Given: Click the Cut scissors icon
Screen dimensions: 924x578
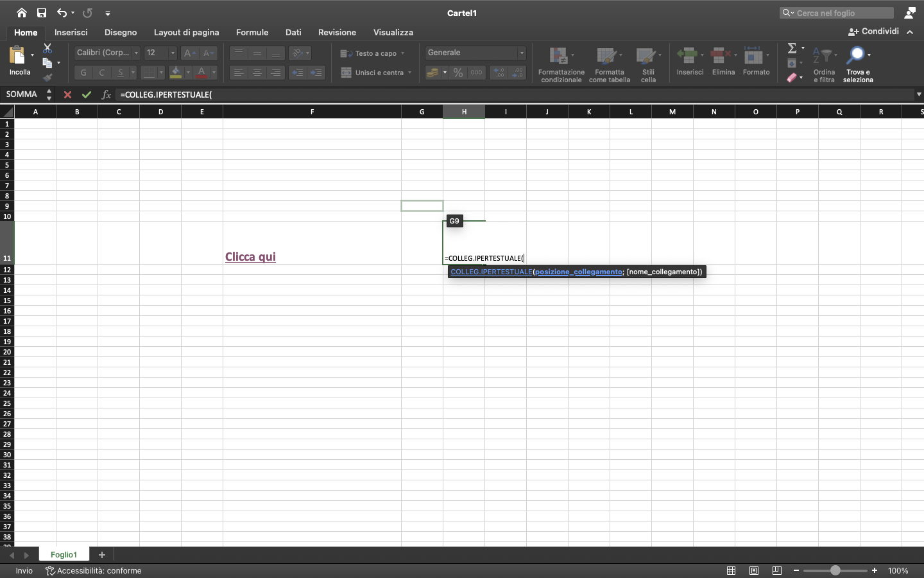Looking at the screenshot, I should pos(47,48).
